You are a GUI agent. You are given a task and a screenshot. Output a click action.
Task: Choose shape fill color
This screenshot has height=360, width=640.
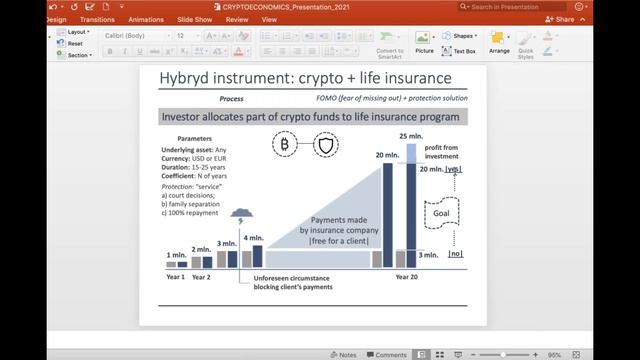pos(548,36)
